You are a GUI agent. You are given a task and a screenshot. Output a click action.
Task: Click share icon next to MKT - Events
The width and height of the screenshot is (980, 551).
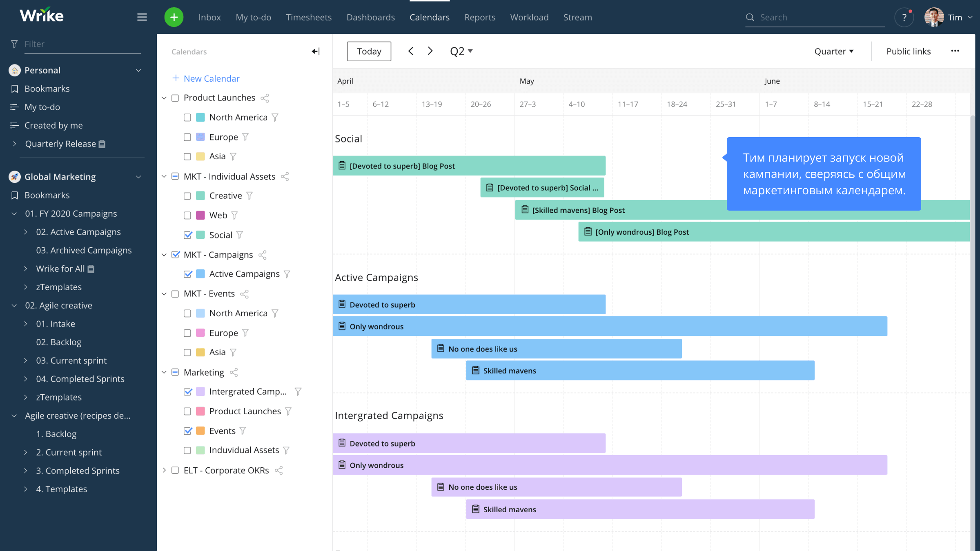click(x=245, y=294)
